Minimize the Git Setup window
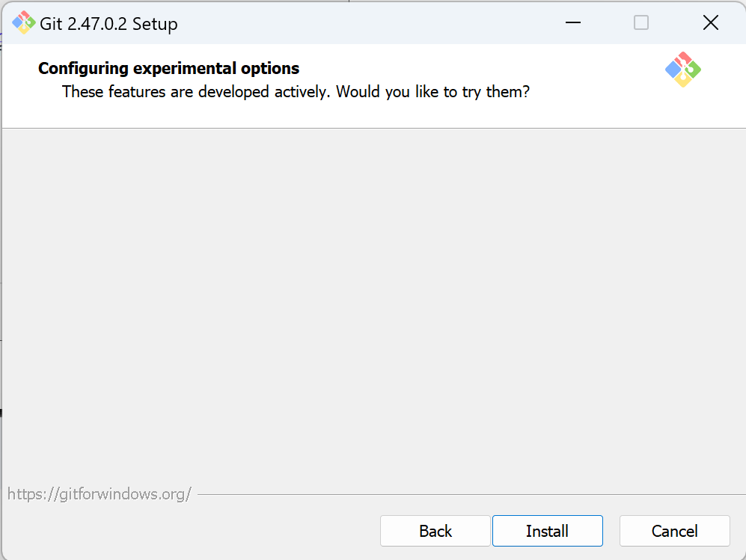Image resolution: width=746 pixels, height=560 pixels. 573,22
